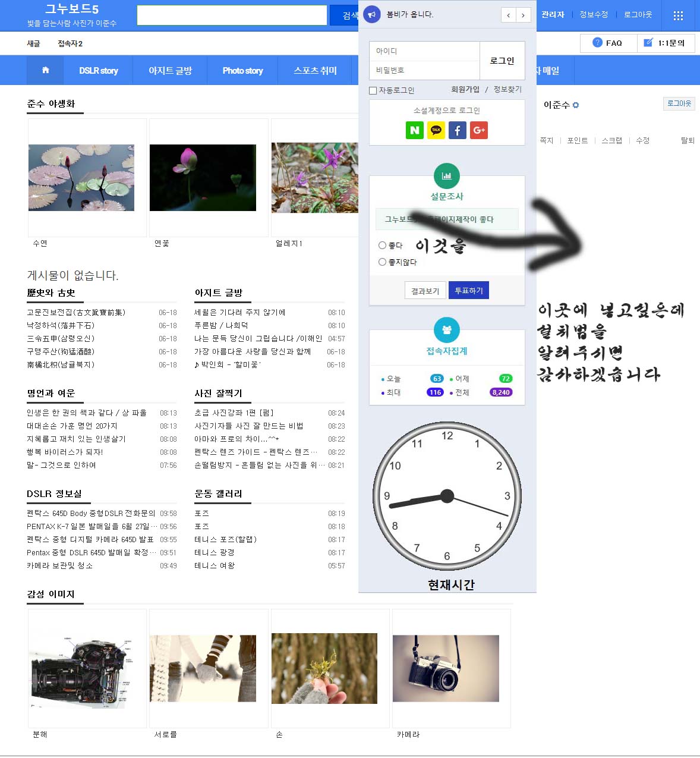Click the megaphone notice icon
This screenshot has height=758, width=700.
[372, 14]
